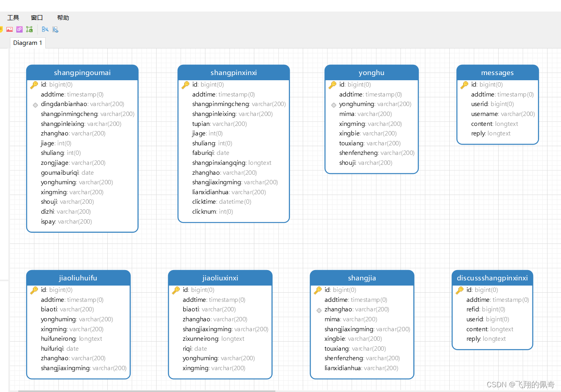Select the messages table header
The width and height of the screenshot is (561, 392).
tap(497, 73)
